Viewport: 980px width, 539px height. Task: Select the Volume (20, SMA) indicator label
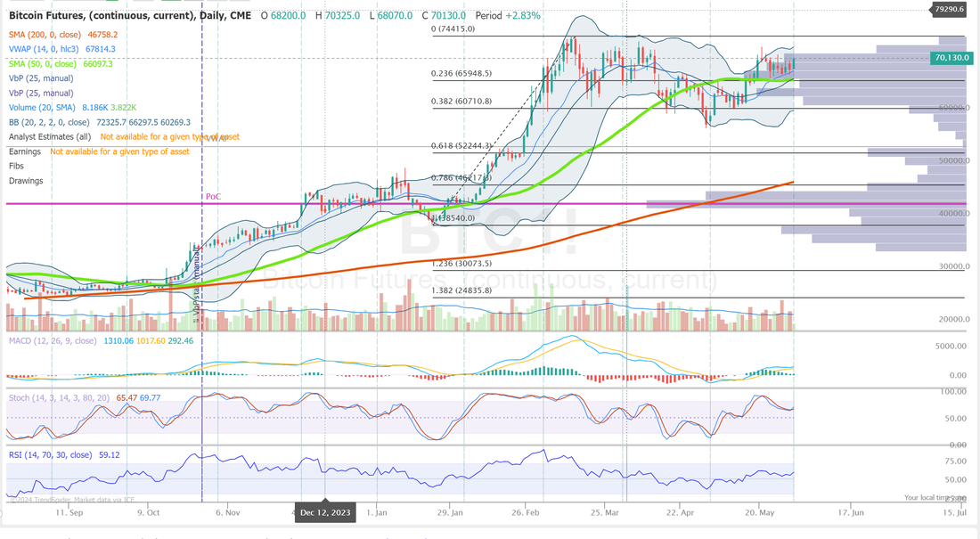42,108
